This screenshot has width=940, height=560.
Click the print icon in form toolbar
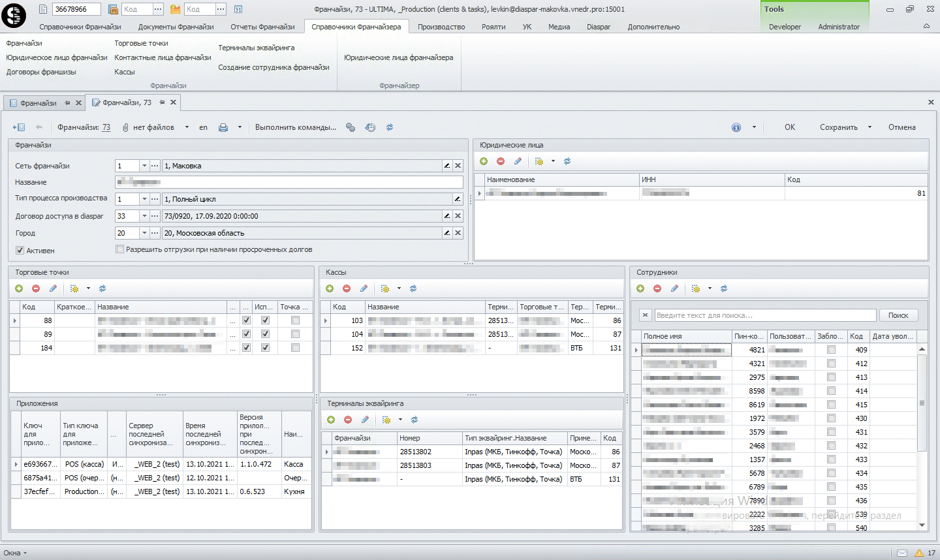(223, 128)
